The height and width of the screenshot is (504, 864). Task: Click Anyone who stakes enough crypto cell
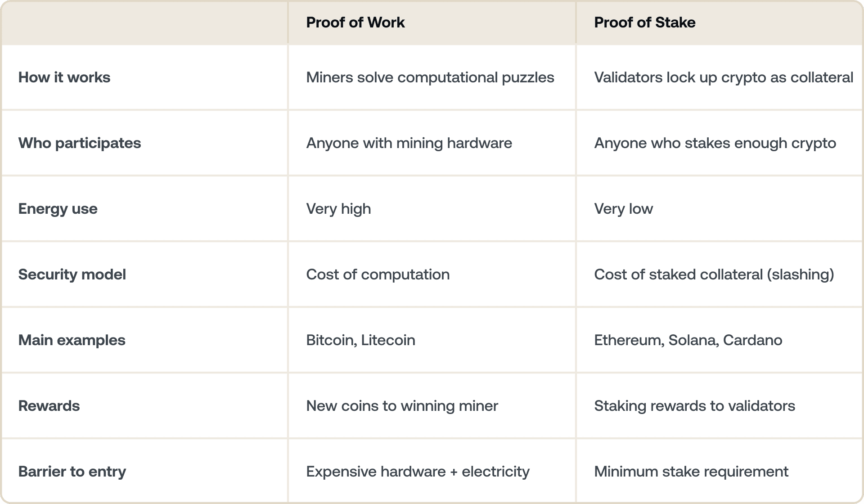click(715, 143)
